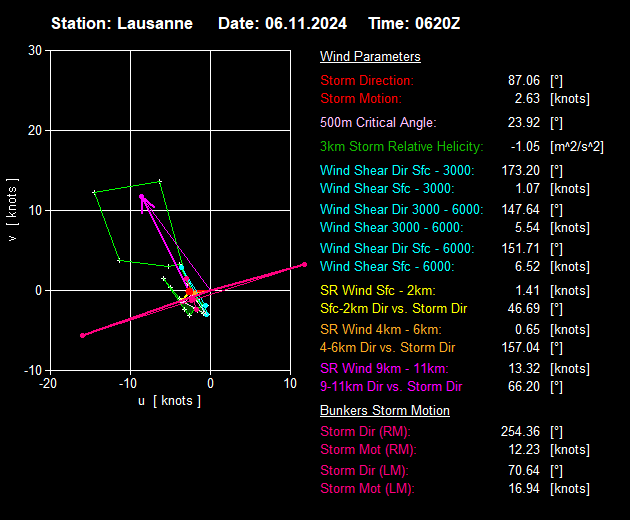The height and width of the screenshot is (520, 630).
Task: Click the 'Storm Direction:' label
Action: [367, 80]
